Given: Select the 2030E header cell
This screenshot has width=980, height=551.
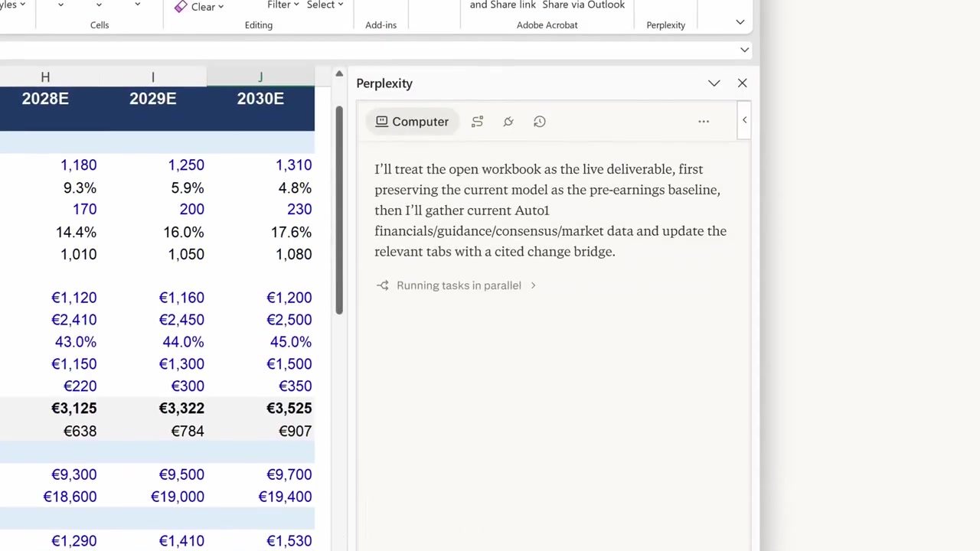Looking at the screenshot, I should pyautogui.click(x=260, y=99).
